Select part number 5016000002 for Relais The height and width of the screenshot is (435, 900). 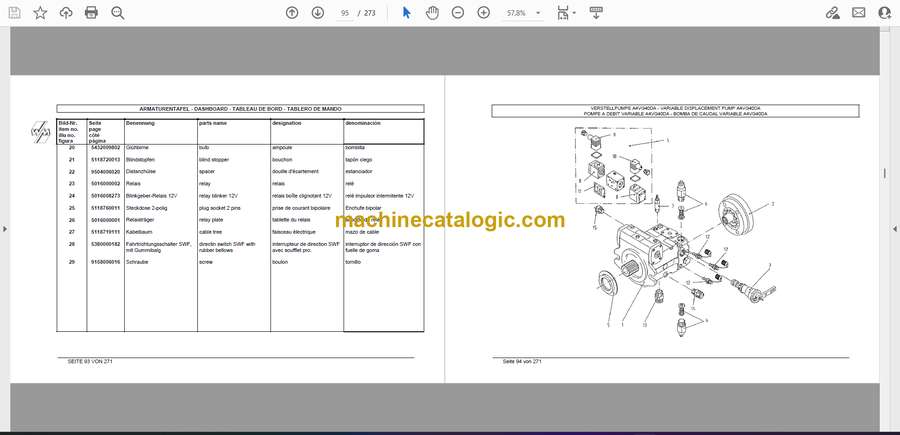coord(104,184)
